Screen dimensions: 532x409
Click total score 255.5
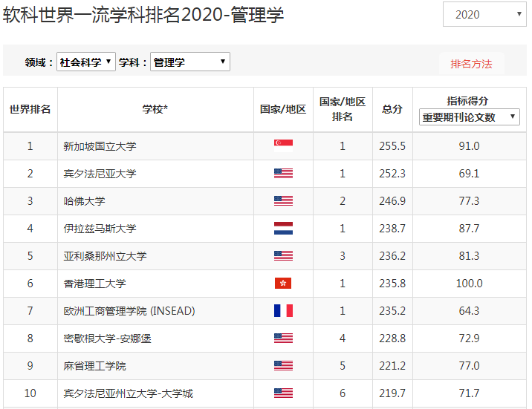[392, 146]
